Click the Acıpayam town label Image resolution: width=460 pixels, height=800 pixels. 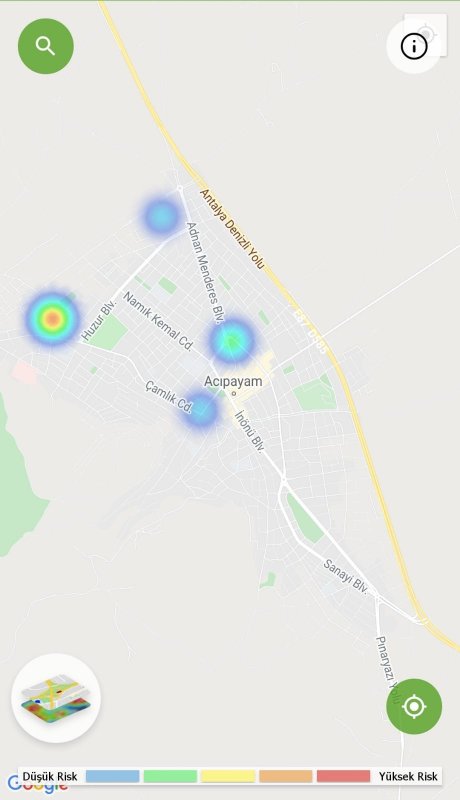[233, 381]
